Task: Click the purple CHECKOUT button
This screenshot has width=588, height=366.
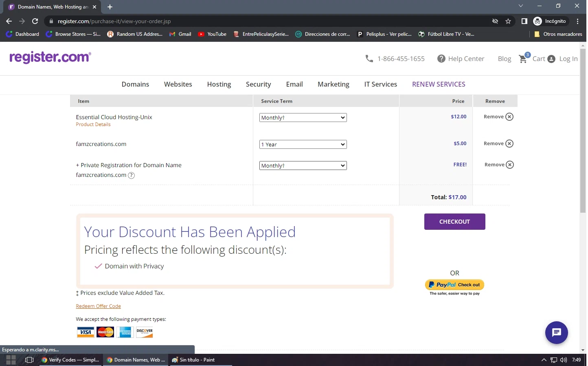Action: (456, 222)
